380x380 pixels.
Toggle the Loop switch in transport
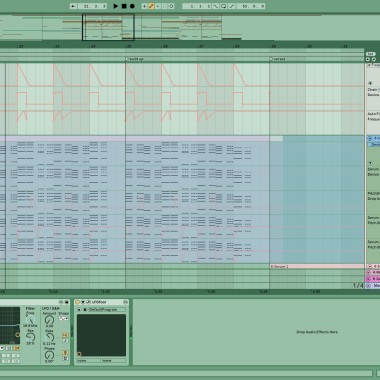(223, 6)
